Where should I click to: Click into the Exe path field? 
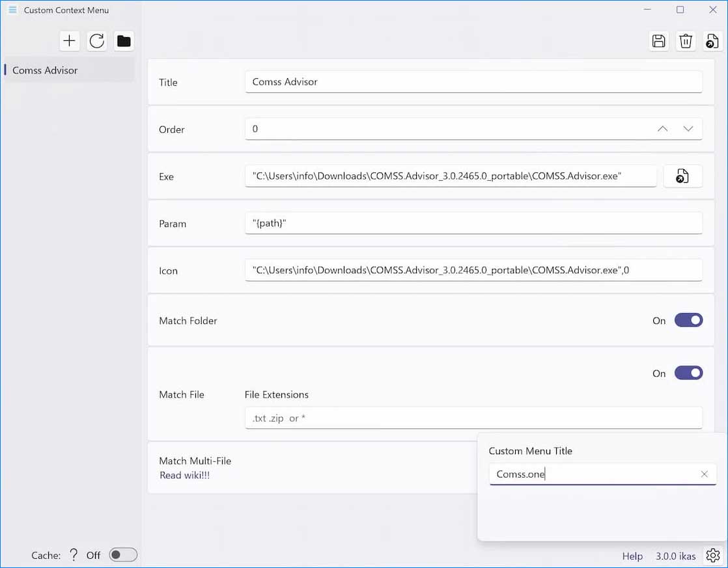coord(451,176)
